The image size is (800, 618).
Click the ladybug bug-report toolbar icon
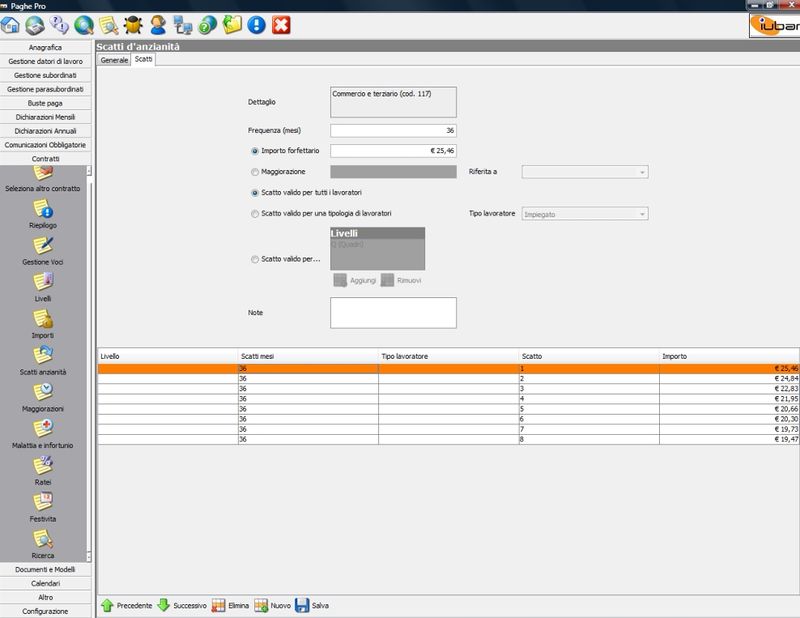coord(132,24)
